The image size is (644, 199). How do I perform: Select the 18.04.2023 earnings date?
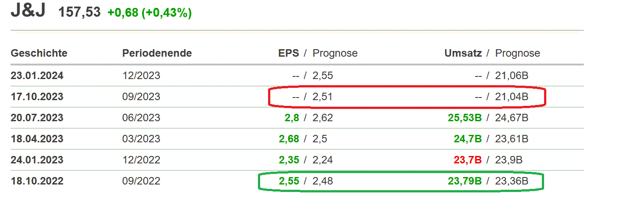[x=37, y=139]
